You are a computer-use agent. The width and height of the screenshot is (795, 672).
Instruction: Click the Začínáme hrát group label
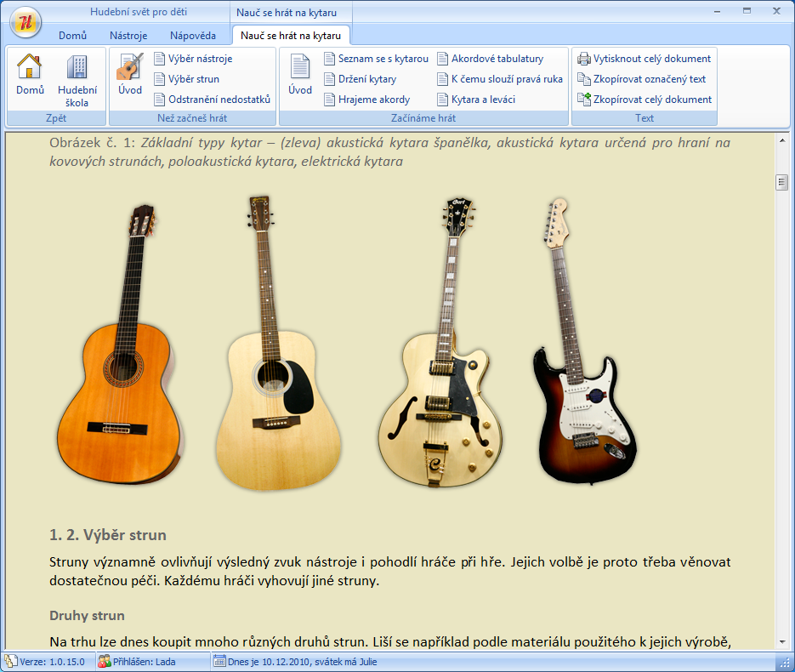(x=423, y=118)
